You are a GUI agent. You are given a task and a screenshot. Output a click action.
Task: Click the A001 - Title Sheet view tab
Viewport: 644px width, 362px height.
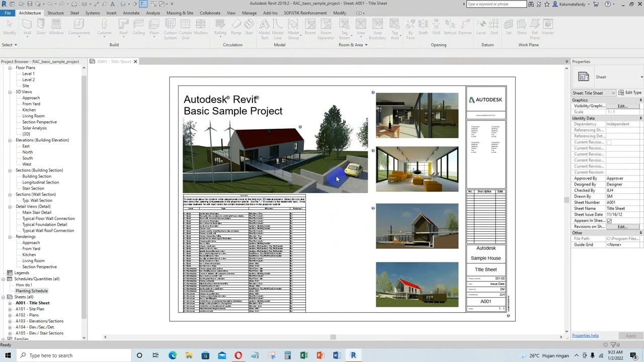click(114, 61)
